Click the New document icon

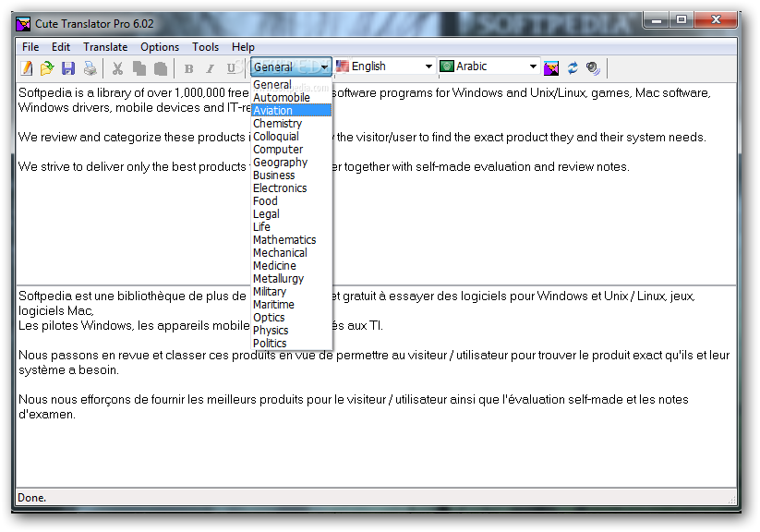(27, 68)
